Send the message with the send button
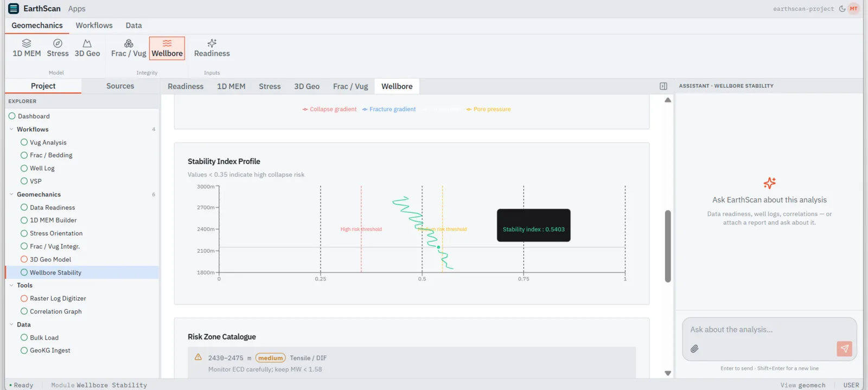Viewport: 868px width, 390px height. coord(844,349)
